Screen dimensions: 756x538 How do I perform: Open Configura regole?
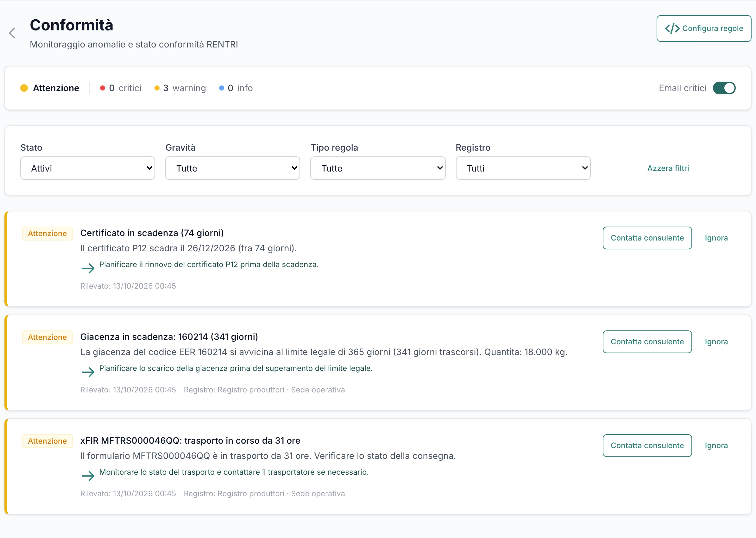pyautogui.click(x=704, y=28)
